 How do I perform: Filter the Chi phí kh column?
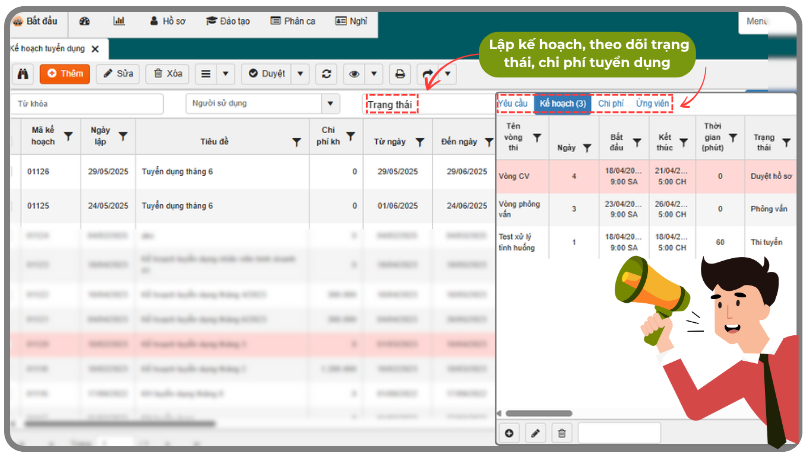[x=351, y=136]
